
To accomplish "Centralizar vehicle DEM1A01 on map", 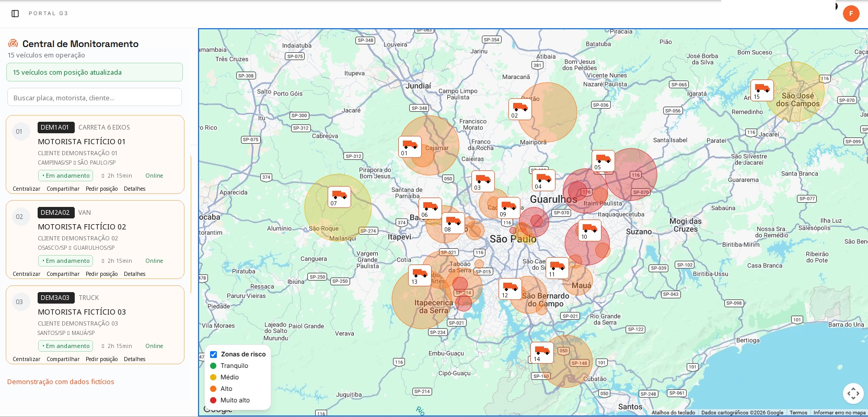I will 27,189.
